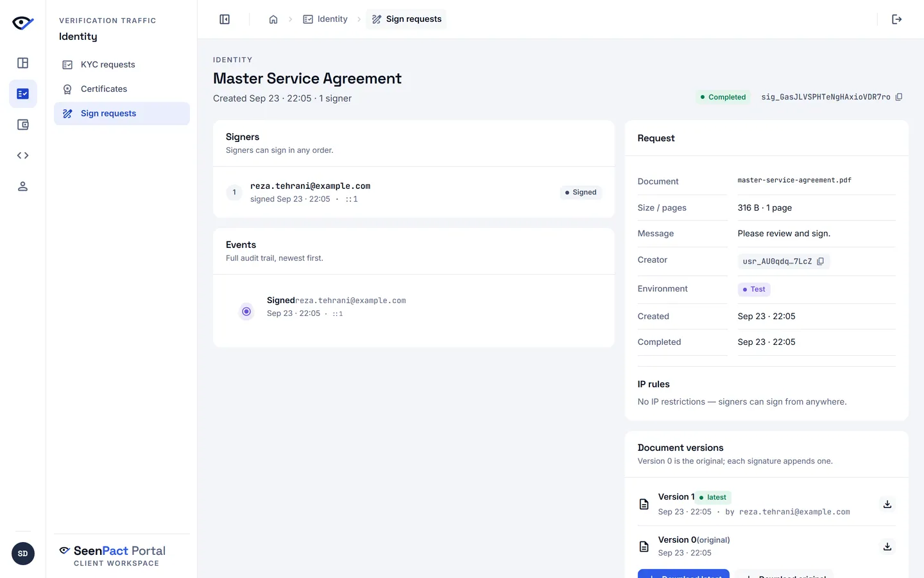The width and height of the screenshot is (924, 578).
Task: Open the user account rail icon
Action: point(22,186)
